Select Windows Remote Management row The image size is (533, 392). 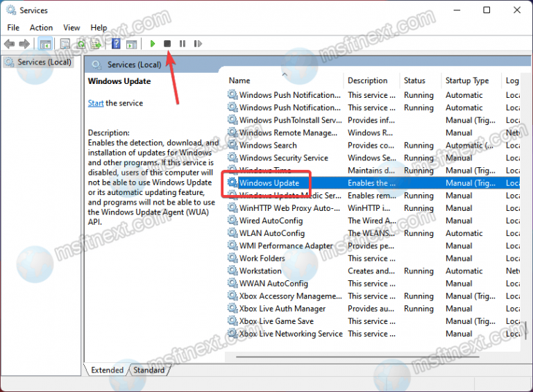(373, 133)
